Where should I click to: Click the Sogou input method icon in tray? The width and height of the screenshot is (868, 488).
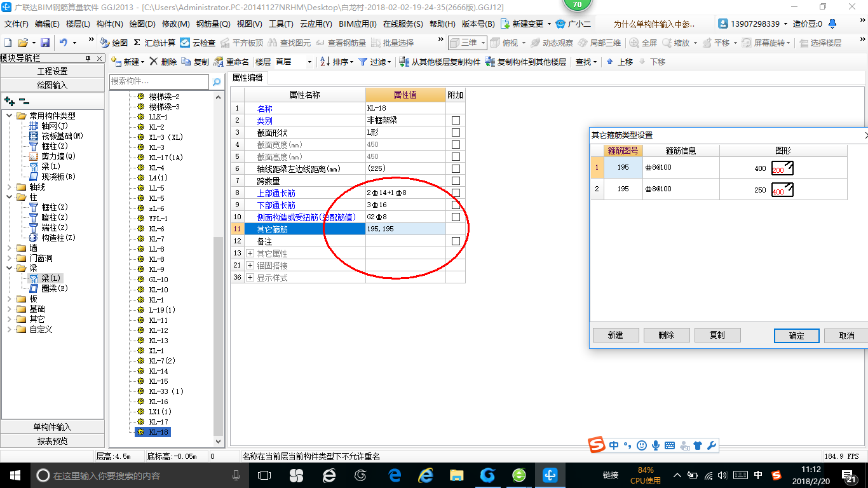coord(776,475)
